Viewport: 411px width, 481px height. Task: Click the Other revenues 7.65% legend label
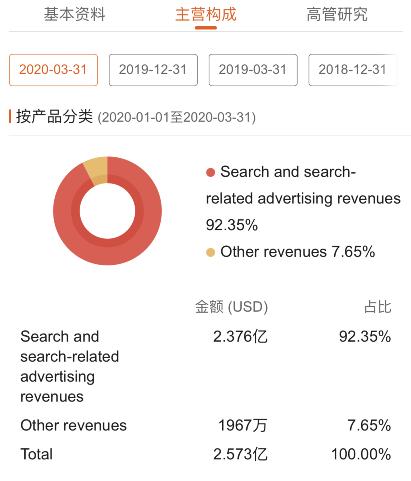298,252
